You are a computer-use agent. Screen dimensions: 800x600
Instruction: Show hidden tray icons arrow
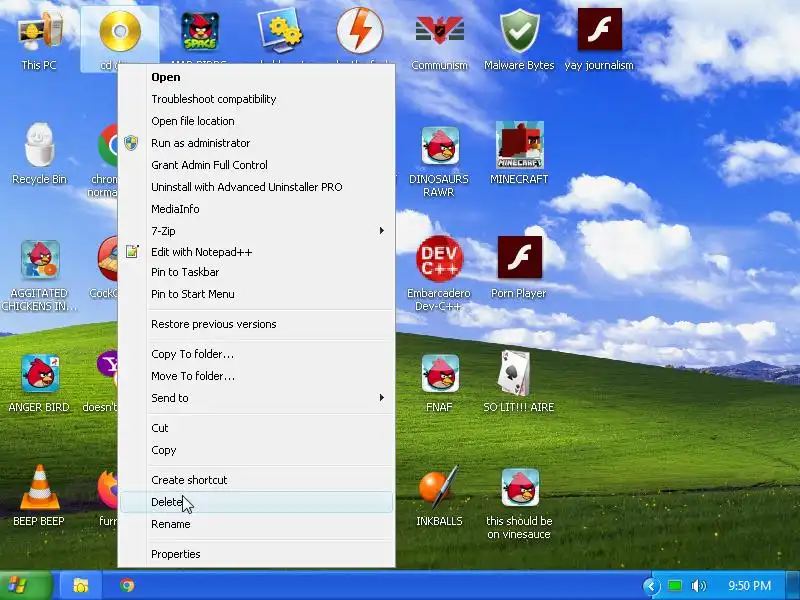652,586
